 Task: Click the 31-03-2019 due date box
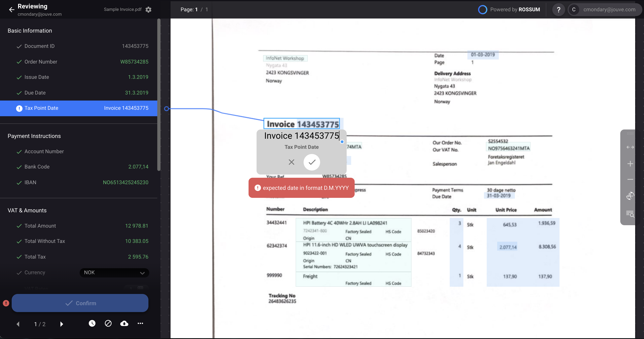(x=499, y=195)
